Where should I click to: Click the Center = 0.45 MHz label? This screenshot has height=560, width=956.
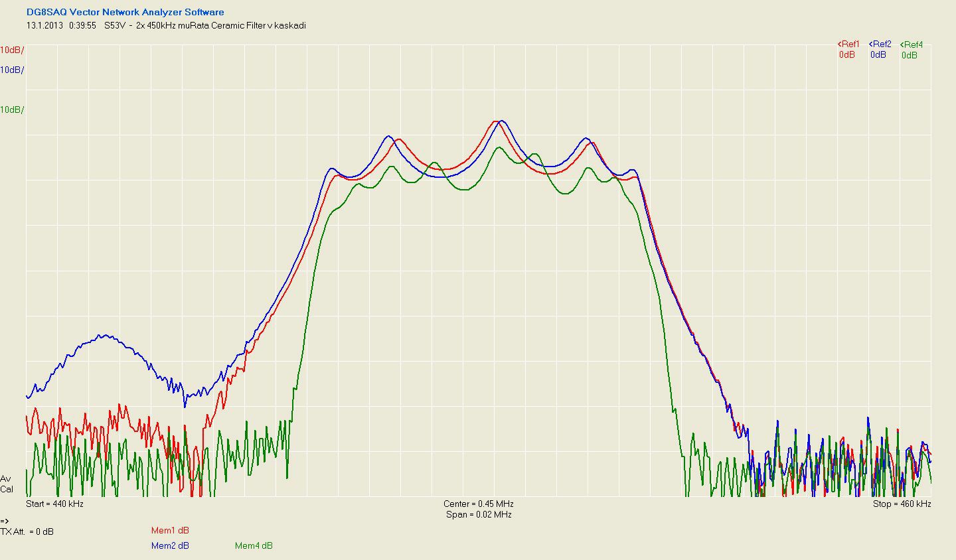pos(478,504)
